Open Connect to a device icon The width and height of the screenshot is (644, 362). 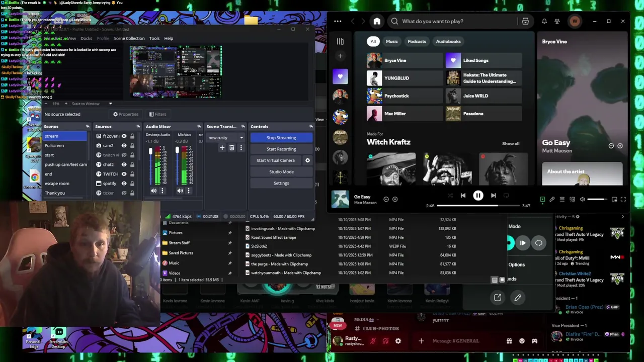click(572, 200)
